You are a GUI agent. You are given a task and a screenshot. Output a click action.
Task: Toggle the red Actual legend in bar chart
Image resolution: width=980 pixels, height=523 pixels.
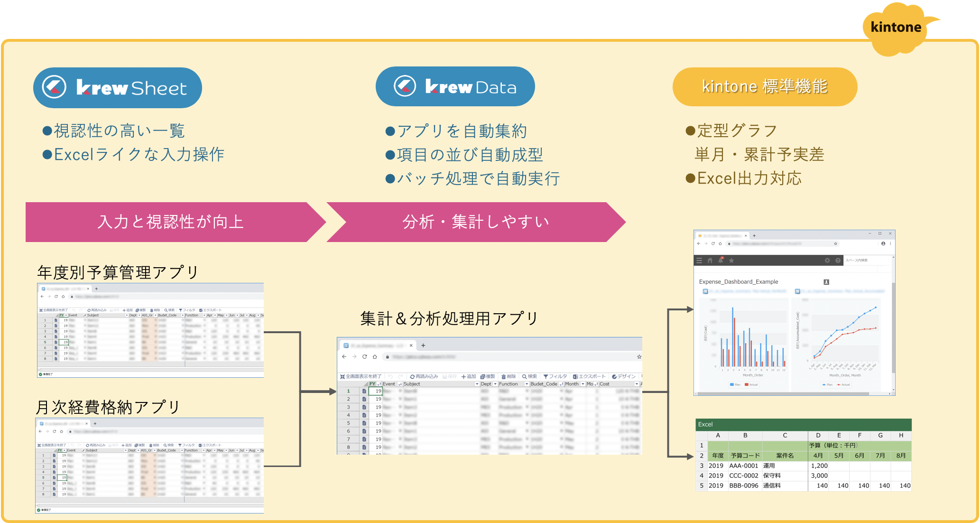coord(751,385)
